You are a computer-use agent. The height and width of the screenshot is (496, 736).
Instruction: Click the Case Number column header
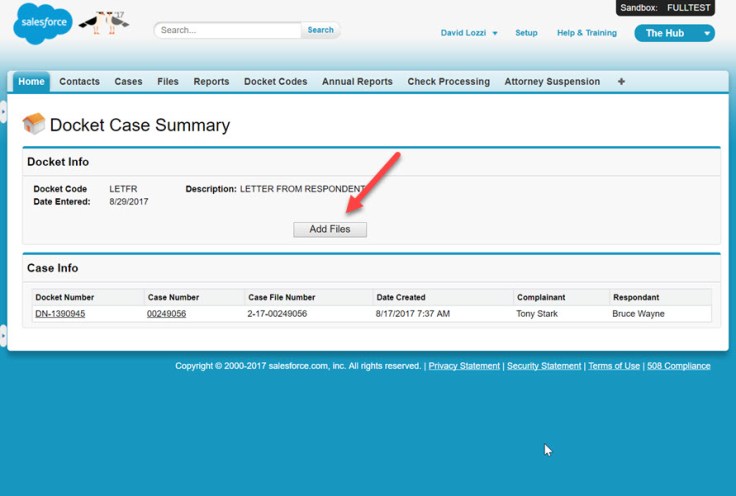173,298
